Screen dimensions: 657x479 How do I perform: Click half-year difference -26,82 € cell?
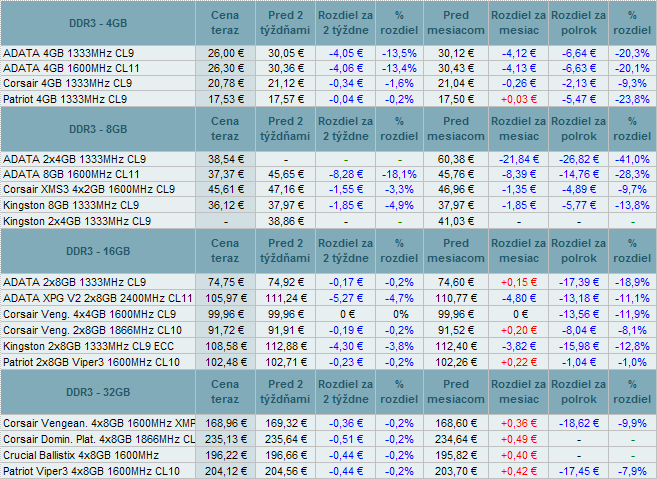click(579, 159)
